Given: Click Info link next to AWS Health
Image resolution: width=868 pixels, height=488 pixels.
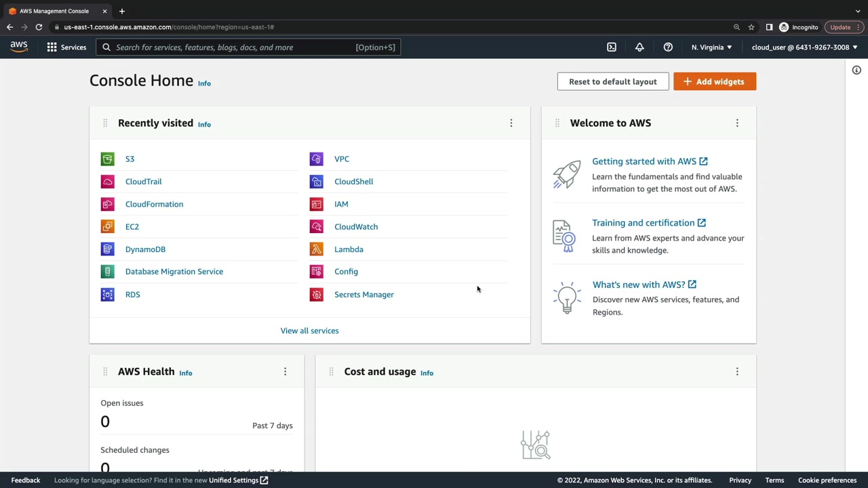Looking at the screenshot, I should 185,373.
